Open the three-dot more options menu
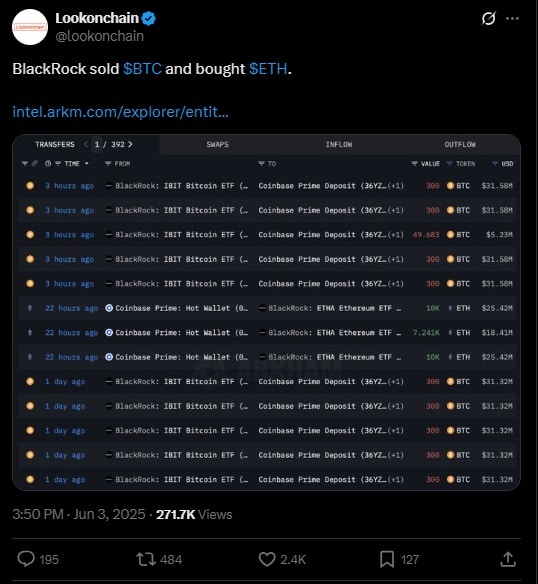Screen dimensions: 538x584 pyautogui.click(x=512, y=18)
